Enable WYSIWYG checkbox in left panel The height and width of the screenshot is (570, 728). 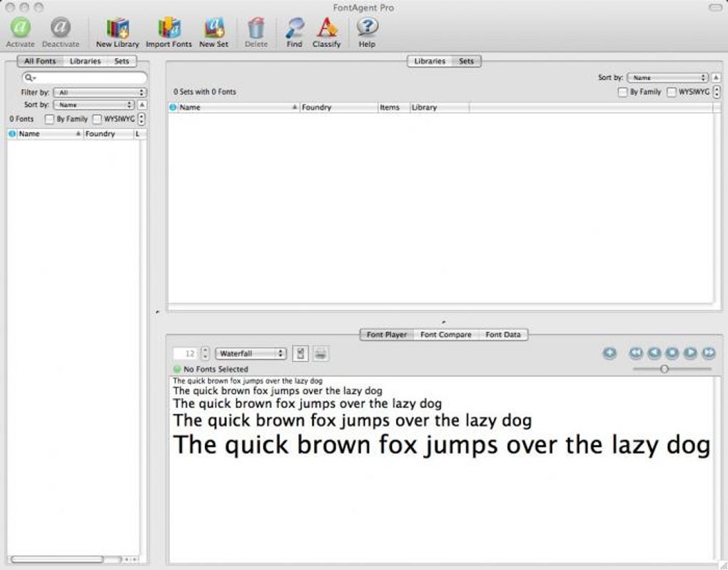coord(96,119)
